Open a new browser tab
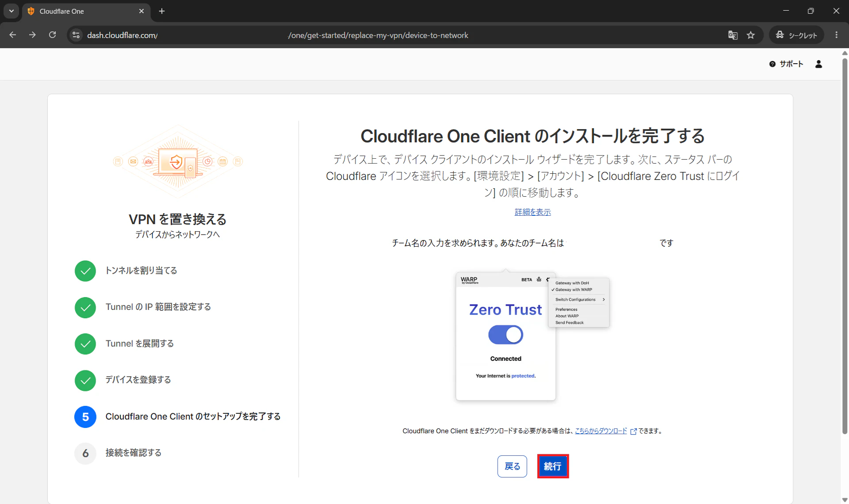This screenshot has width=849, height=504. [x=162, y=11]
